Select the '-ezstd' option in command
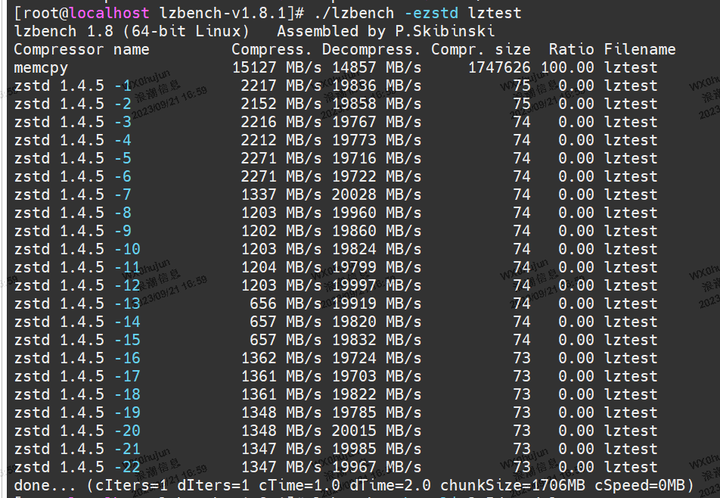 point(431,13)
